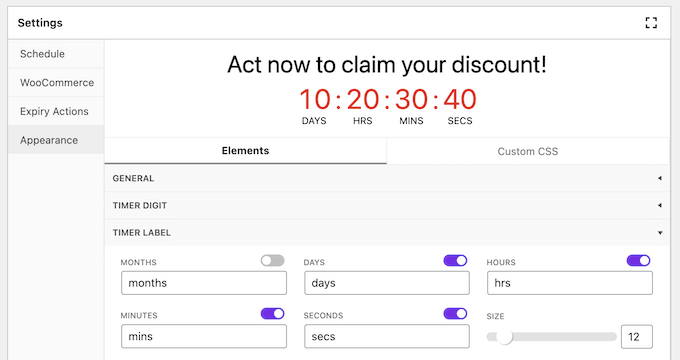Click the 'HRS' label in the preview

[363, 121]
